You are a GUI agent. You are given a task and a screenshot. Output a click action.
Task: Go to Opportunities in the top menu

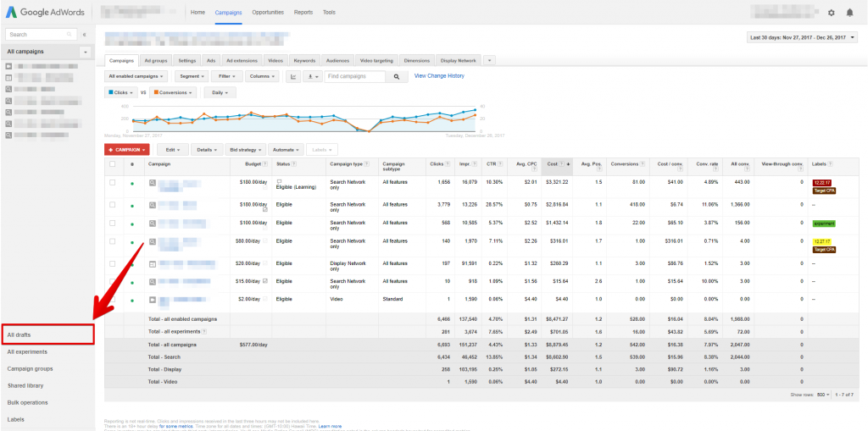click(x=268, y=12)
